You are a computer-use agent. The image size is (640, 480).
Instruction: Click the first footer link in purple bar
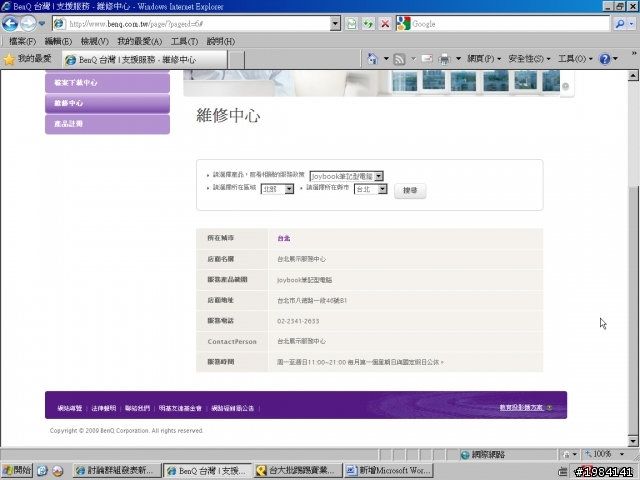click(x=70, y=408)
